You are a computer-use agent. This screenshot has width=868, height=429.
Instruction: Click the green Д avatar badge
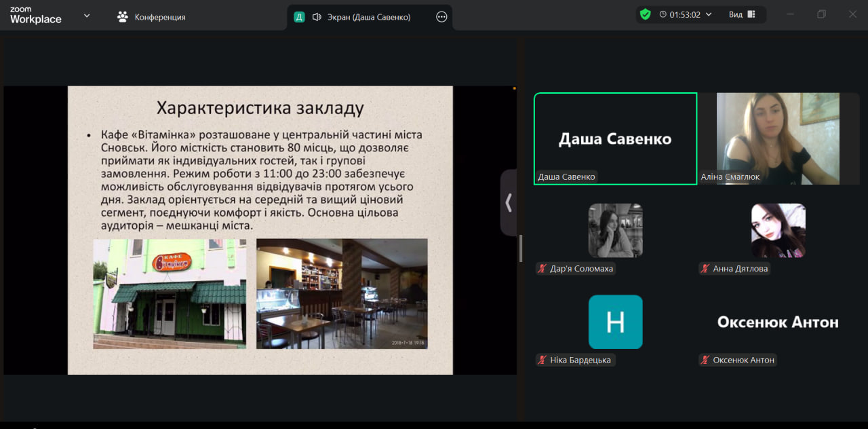(x=299, y=17)
